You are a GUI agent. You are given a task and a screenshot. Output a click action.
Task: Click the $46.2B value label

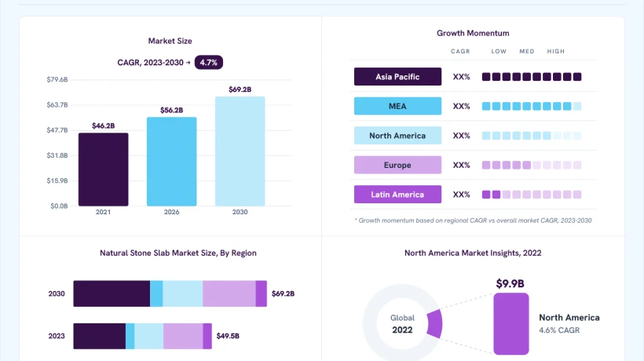point(104,126)
